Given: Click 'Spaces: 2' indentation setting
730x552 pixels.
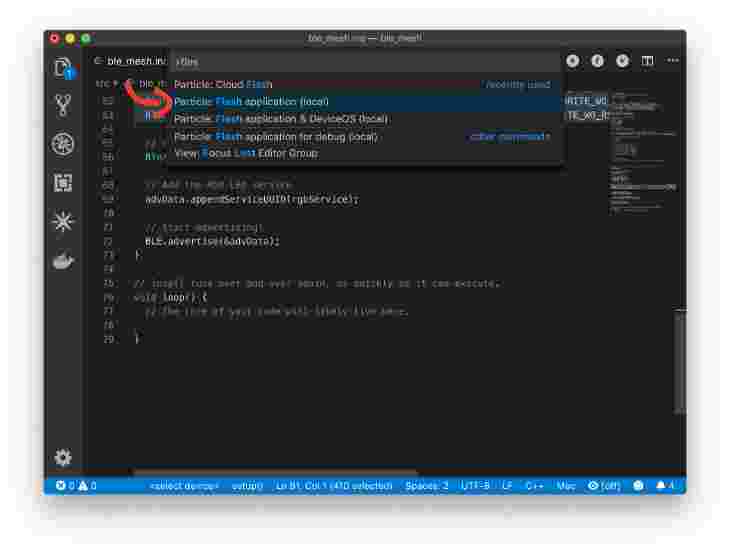Looking at the screenshot, I should click(426, 485).
